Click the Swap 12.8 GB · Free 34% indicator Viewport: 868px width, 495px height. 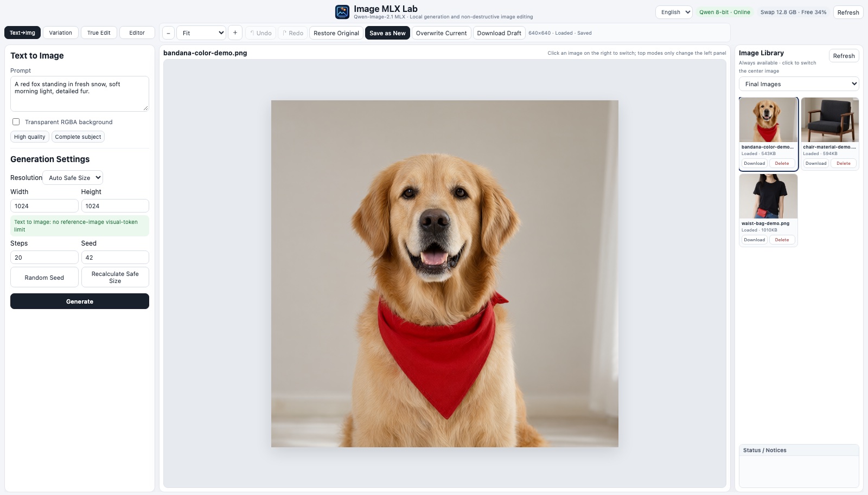click(793, 12)
